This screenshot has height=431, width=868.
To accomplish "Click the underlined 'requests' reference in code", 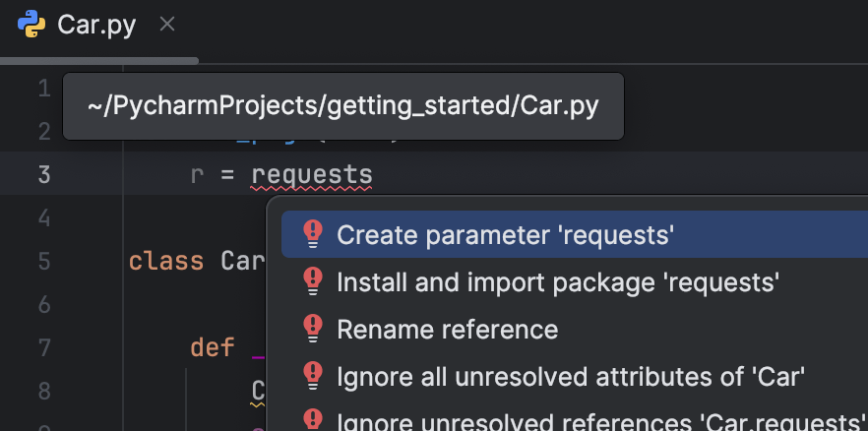I will 312,175.
